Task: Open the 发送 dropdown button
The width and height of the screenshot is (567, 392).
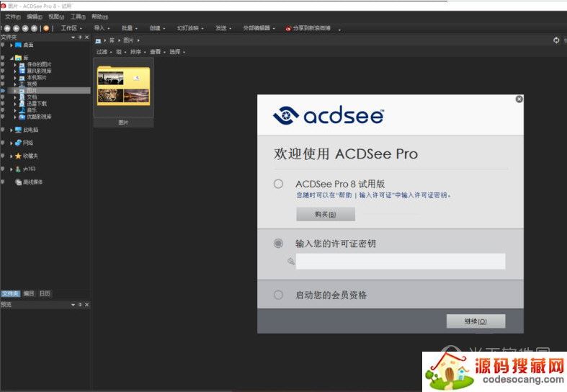Action: click(x=223, y=28)
